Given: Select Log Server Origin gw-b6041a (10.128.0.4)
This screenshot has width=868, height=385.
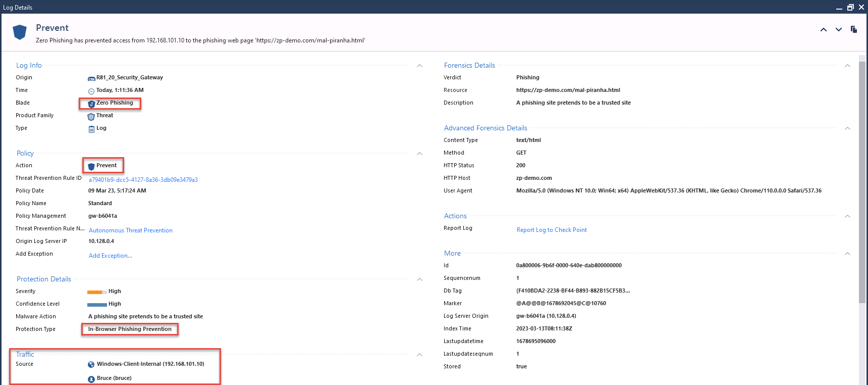Looking at the screenshot, I should click(x=546, y=316).
